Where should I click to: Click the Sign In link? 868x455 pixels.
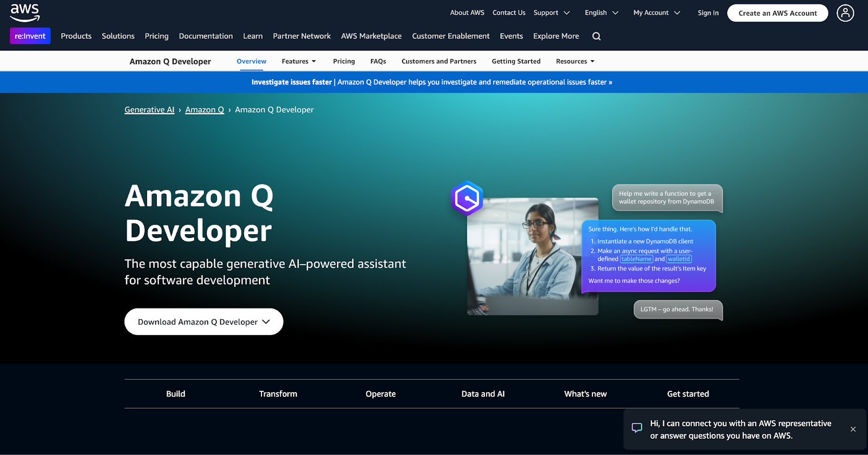(708, 13)
